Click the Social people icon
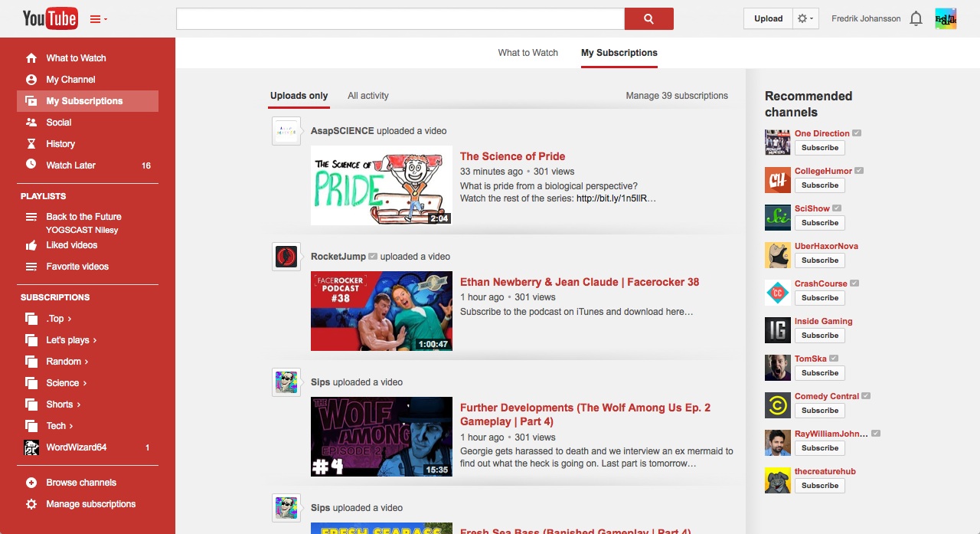 (31, 123)
